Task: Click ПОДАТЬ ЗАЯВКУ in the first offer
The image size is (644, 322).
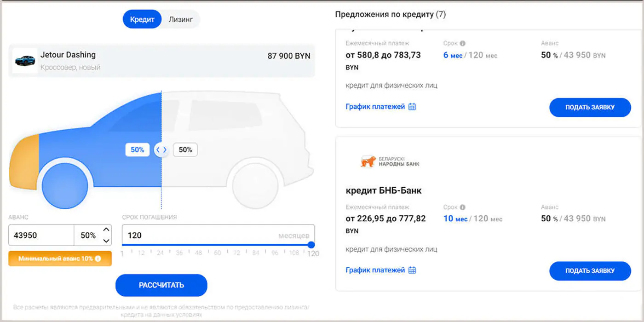Action: pyautogui.click(x=590, y=107)
